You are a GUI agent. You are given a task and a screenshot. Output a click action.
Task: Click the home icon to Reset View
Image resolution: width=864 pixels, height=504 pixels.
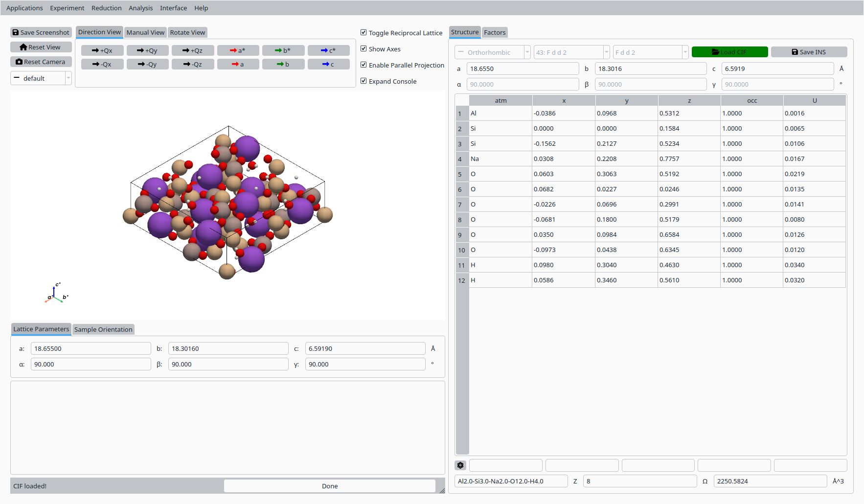23,47
